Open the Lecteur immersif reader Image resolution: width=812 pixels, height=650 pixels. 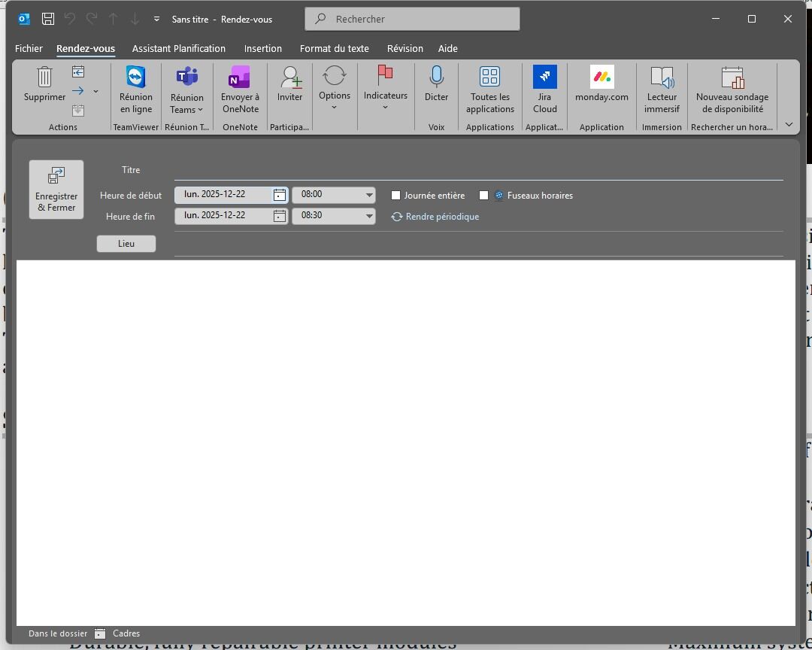pos(662,90)
